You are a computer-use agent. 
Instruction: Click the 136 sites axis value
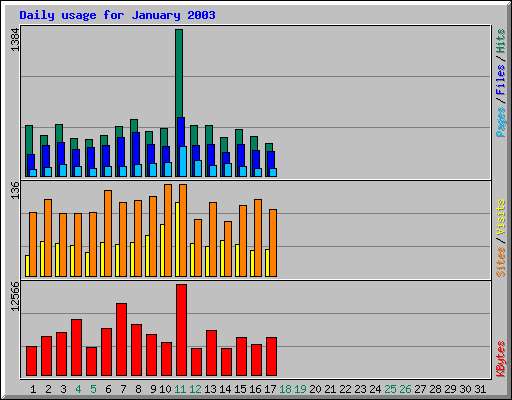[x=15, y=190]
